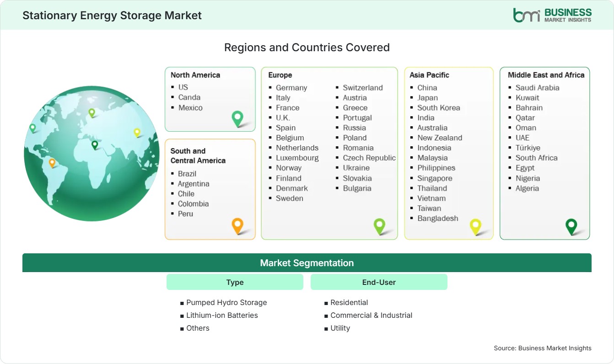Click the Europe region heading
This screenshot has width=614, height=364.
pyautogui.click(x=280, y=75)
